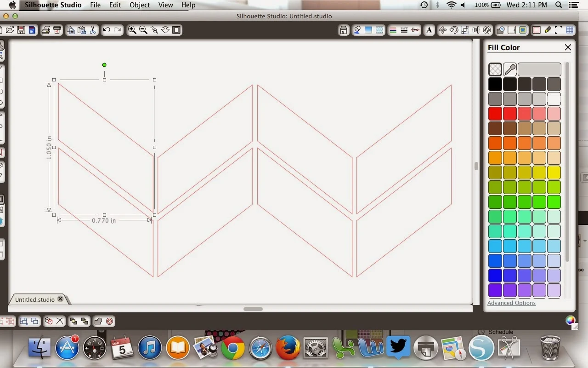Print the design with the printer icon
The width and height of the screenshot is (588, 368).
click(x=46, y=30)
